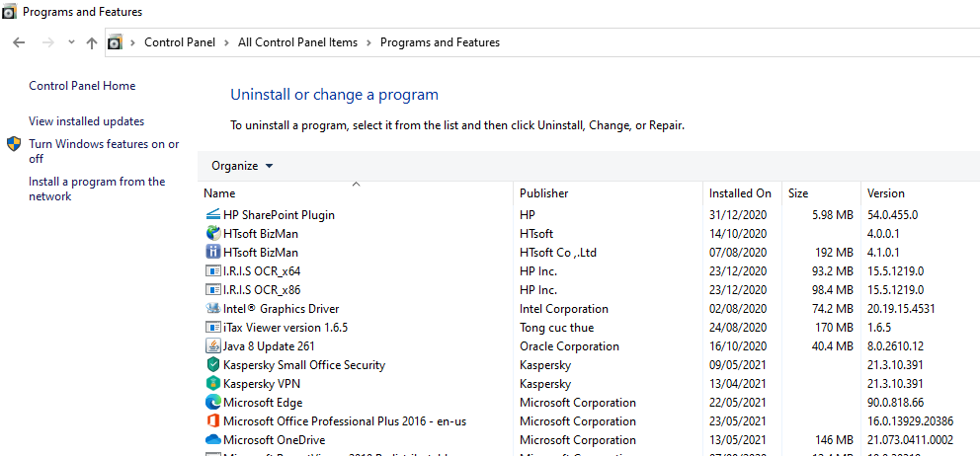Click publisher Tong cuc thue cell

[557, 328]
